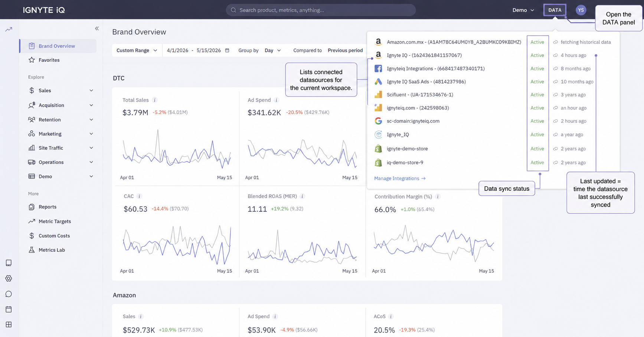Click the date range calendar icon
Viewport: 644px width, 337px height.
pyautogui.click(x=227, y=50)
